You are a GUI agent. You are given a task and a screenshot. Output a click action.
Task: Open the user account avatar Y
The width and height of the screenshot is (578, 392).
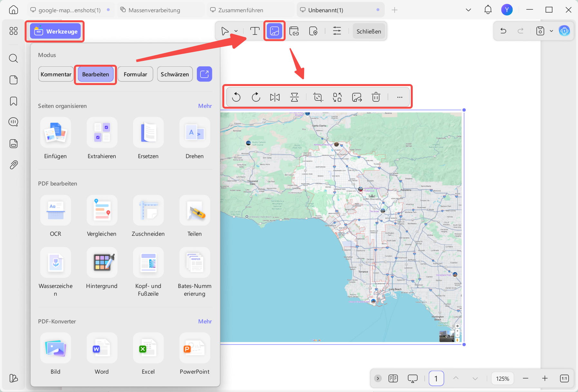tap(507, 10)
